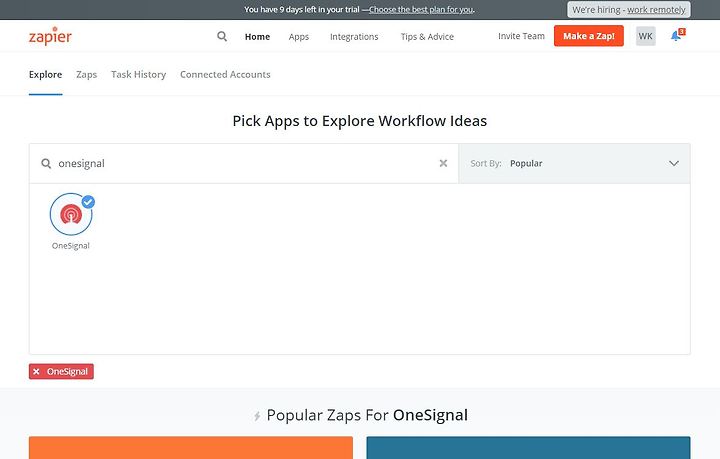
Task: Open Integrations in top navigation
Action: (x=354, y=37)
